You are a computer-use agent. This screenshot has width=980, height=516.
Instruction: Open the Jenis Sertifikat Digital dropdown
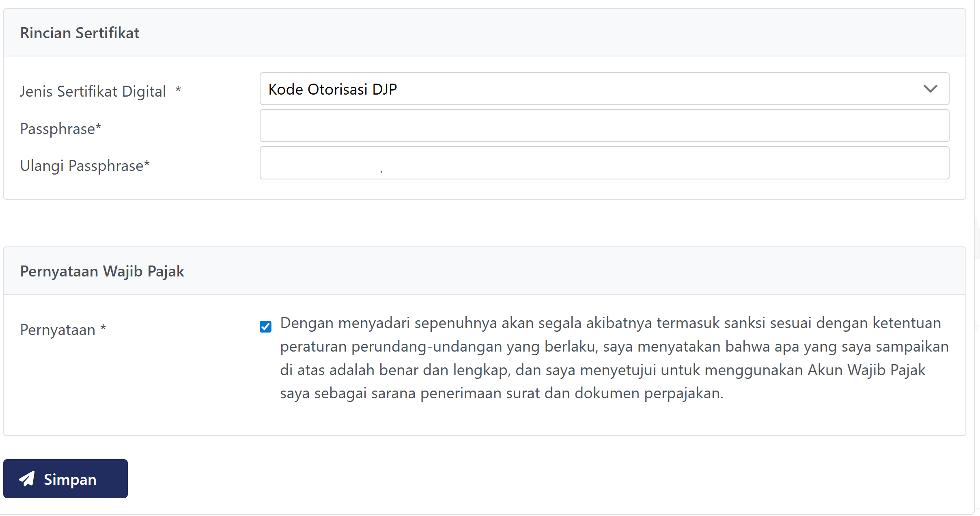click(x=604, y=89)
